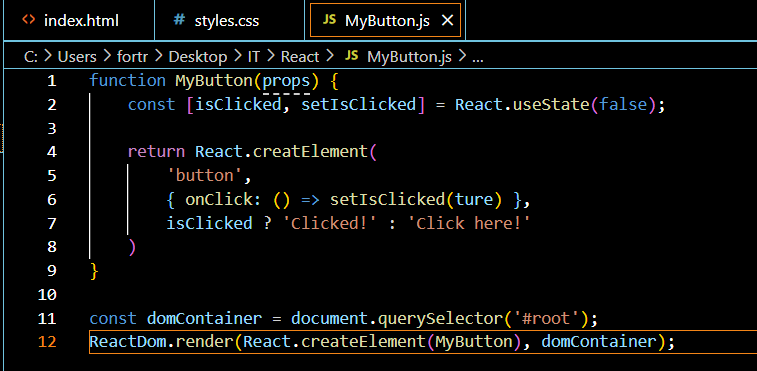Close the MyButton.js tab
The height and width of the screenshot is (371, 757).
click(x=448, y=20)
